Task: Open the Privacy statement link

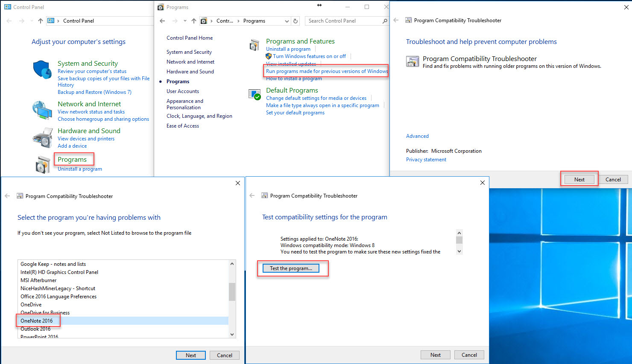Action: click(426, 160)
